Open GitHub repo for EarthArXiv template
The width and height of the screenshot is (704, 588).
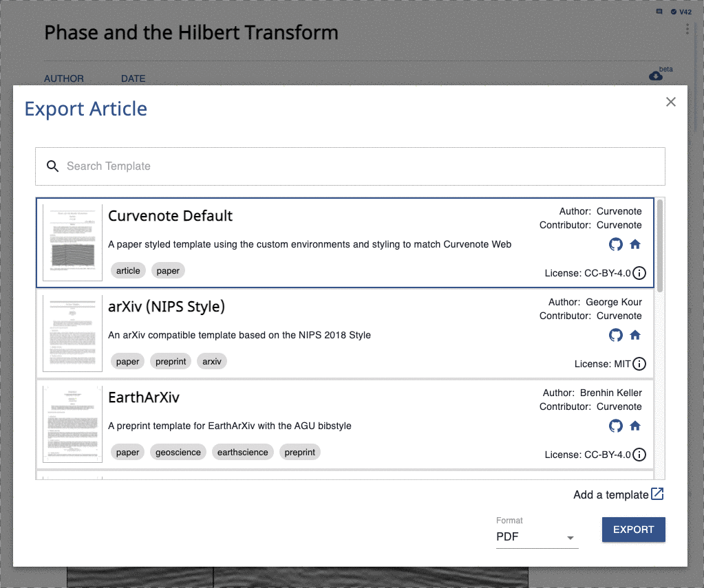[x=615, y=426]
